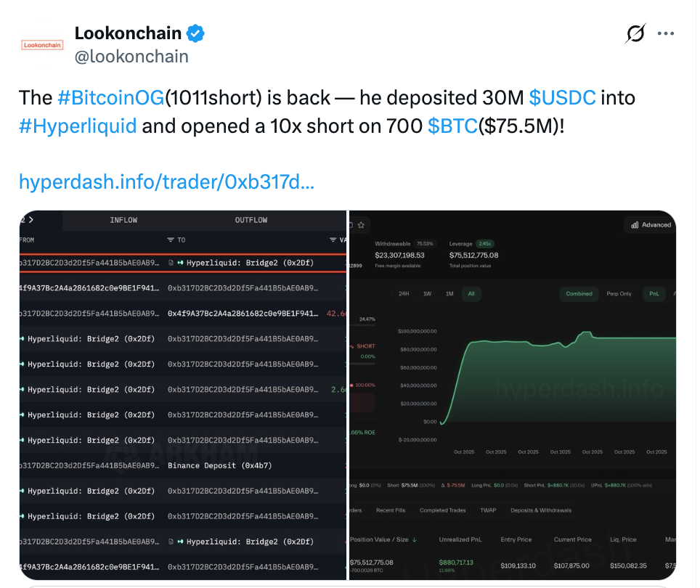Switch to the OUTFLOW tab
Viewport: 700px width, 588px height.
coord(251,220)
